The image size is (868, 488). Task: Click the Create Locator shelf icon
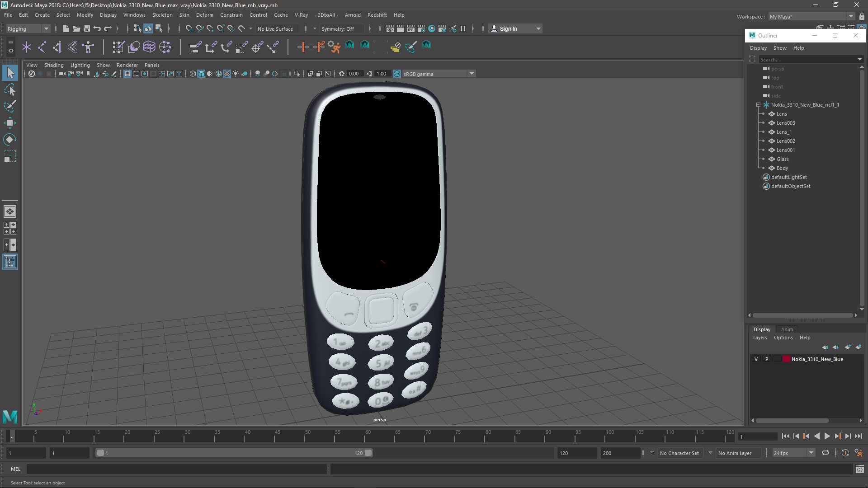point(27,47)
